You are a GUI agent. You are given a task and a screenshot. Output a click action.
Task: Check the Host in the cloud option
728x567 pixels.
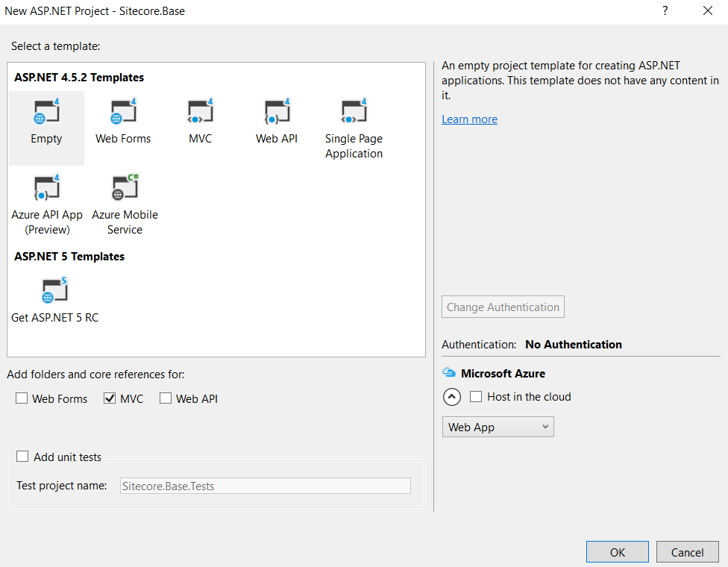click(x=476, y=397)
